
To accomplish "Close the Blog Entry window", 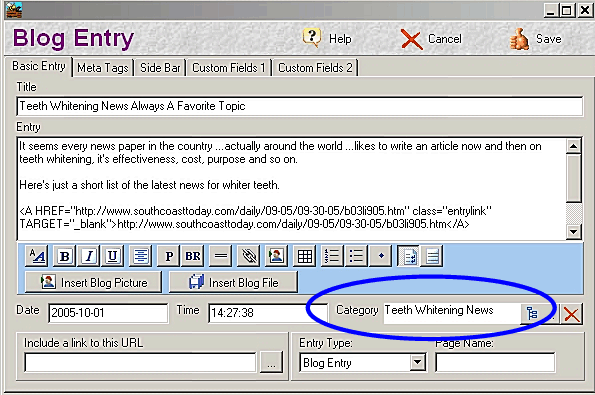I will click(x=585, y=10).
